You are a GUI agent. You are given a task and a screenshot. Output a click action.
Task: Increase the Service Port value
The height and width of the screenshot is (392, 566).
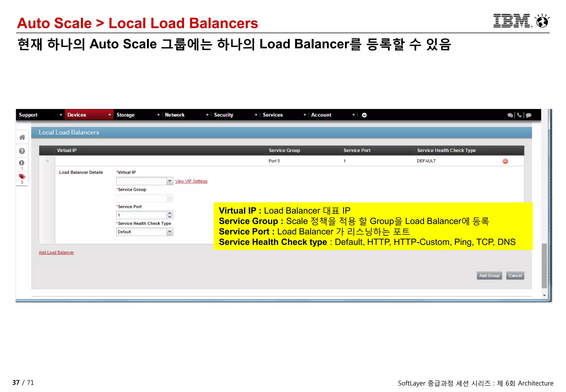tap(170, 213)
